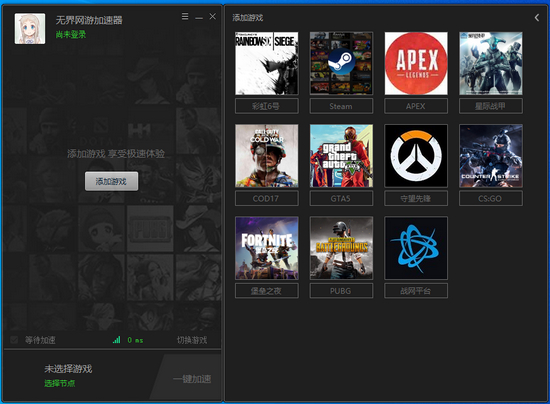The height and width of the screenshot is (404, 550).
Task: Click the anime avatar profile picture
Action: click(30, 29)
